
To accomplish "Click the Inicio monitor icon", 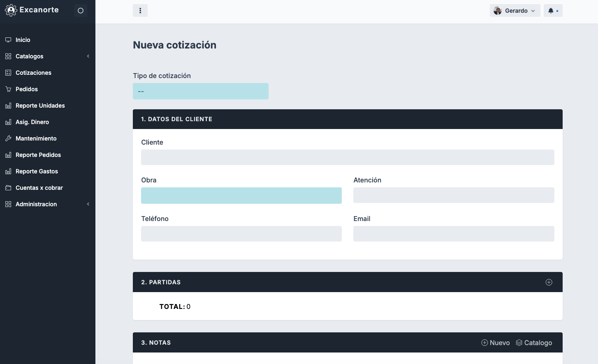I will (8, 40).
